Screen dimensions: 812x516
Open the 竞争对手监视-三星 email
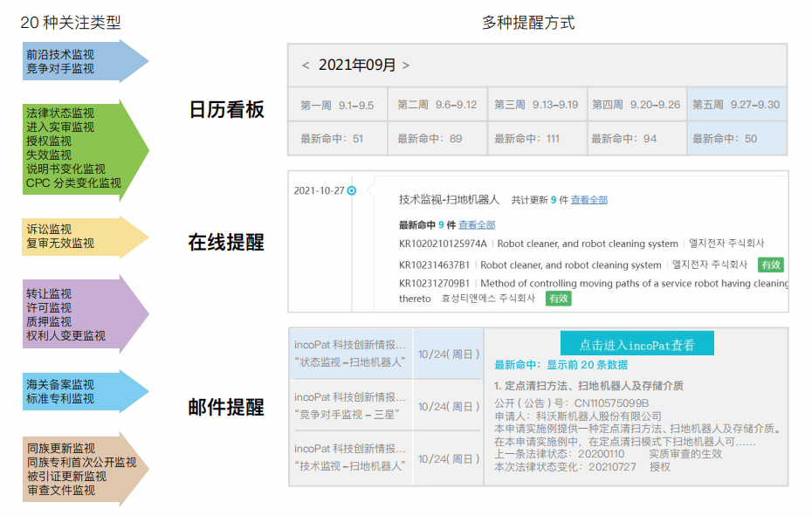(349, 405)
